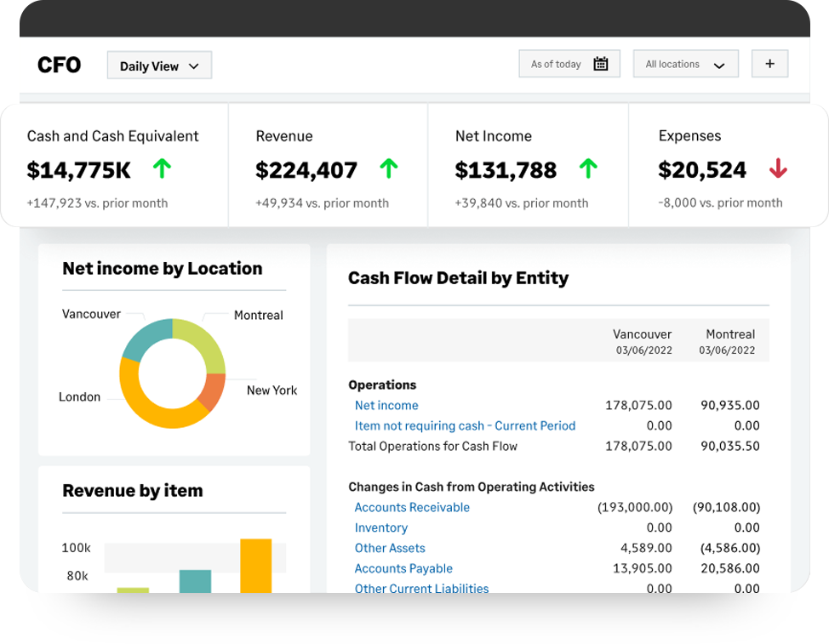Expand the All locations dropdown
This screenshot has width=829, height=644.
click(686, 64)
